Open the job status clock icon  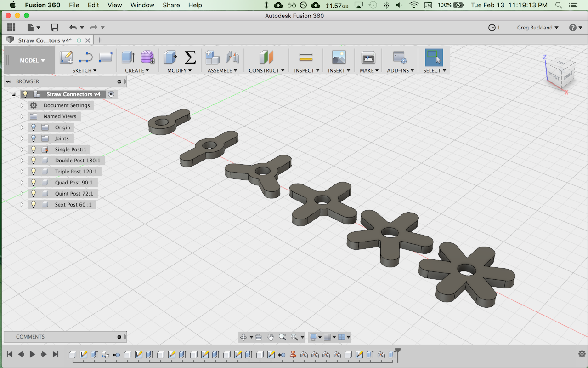point(492,28)
